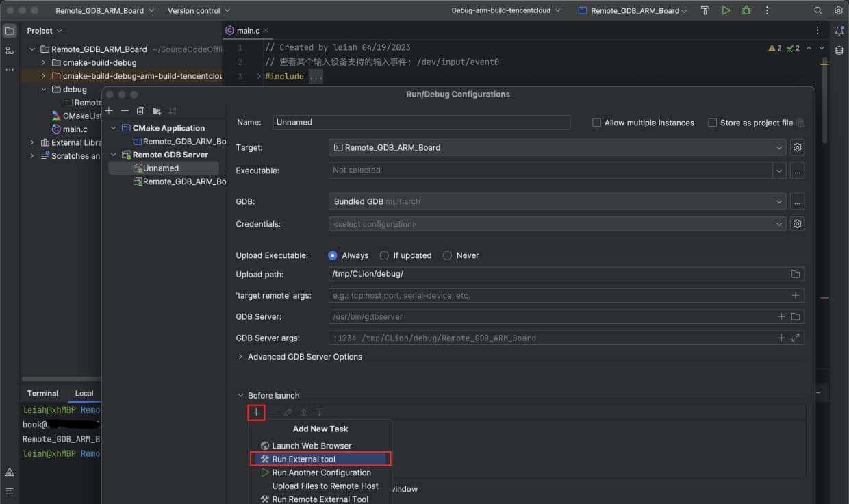Enable Allow multiple instances checkbox
Image resolution: width=849 pixels, height=504 pixels.
pyautogui.click(x=596, y=123)
